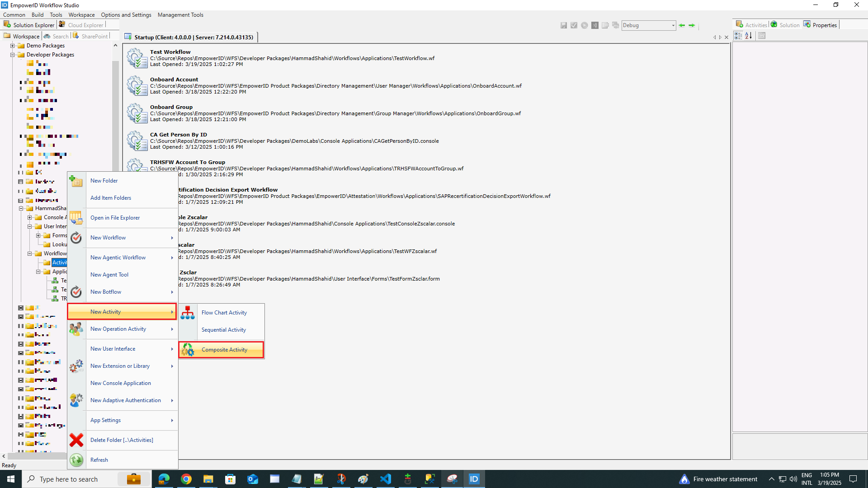Select the Demo Packages tree item
Image resolution: width=868 pixels, height=488 pixels.
coord(45,46)
